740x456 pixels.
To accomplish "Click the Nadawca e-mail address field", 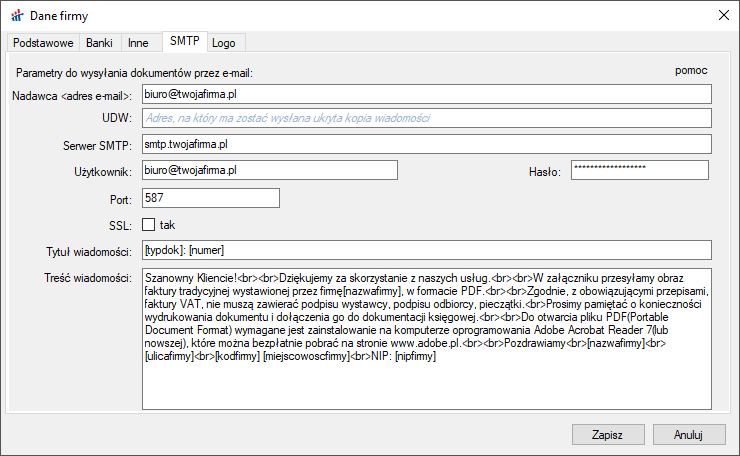I will 425,94.
